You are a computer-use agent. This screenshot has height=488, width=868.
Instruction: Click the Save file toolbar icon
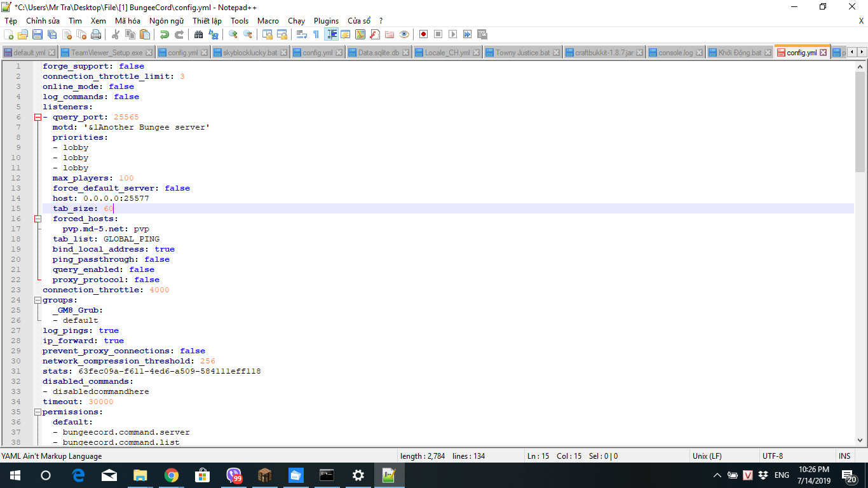click(x=37, y=34)
